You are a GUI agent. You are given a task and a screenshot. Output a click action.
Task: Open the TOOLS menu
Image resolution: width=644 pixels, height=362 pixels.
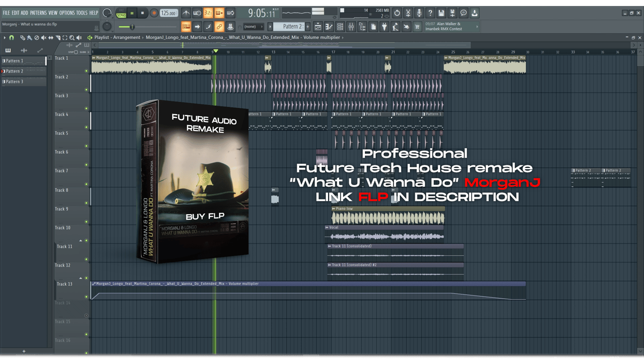point(82,13)
